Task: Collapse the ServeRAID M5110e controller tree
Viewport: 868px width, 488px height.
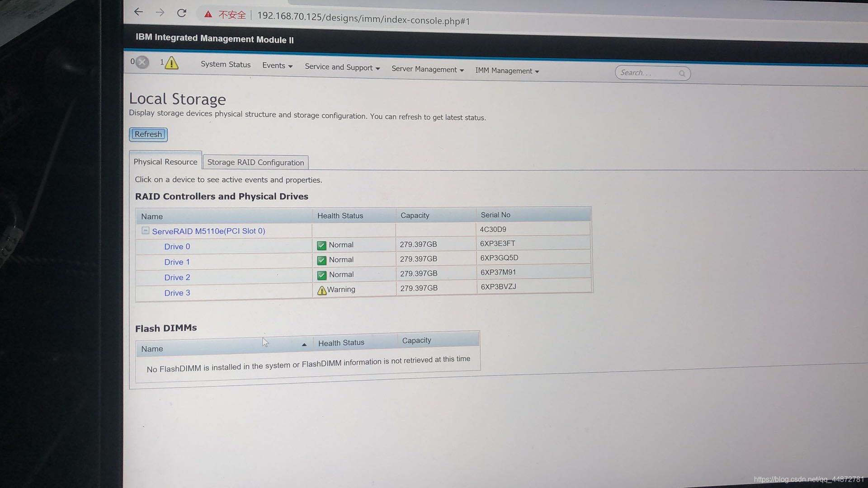Action: 145,230
